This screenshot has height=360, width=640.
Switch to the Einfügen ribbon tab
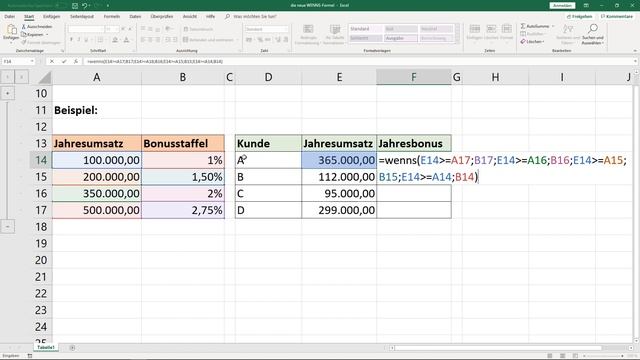(51, 17)
